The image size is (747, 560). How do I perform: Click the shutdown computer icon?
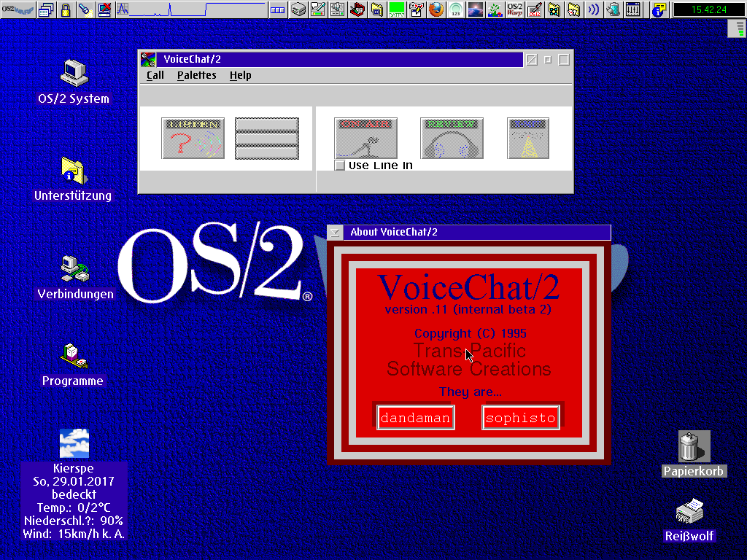point(104,9)
